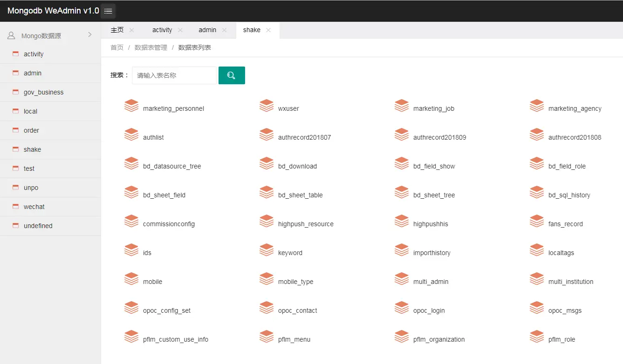The width and height of the screenshot is (623, 364).
Task: Switch to the activity tab
Action: (162, 30)
